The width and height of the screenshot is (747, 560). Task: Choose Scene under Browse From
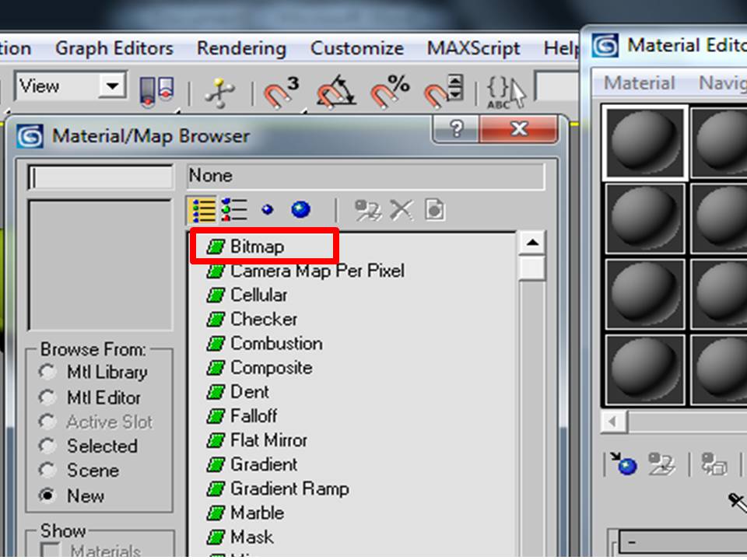tap(47, 471)
